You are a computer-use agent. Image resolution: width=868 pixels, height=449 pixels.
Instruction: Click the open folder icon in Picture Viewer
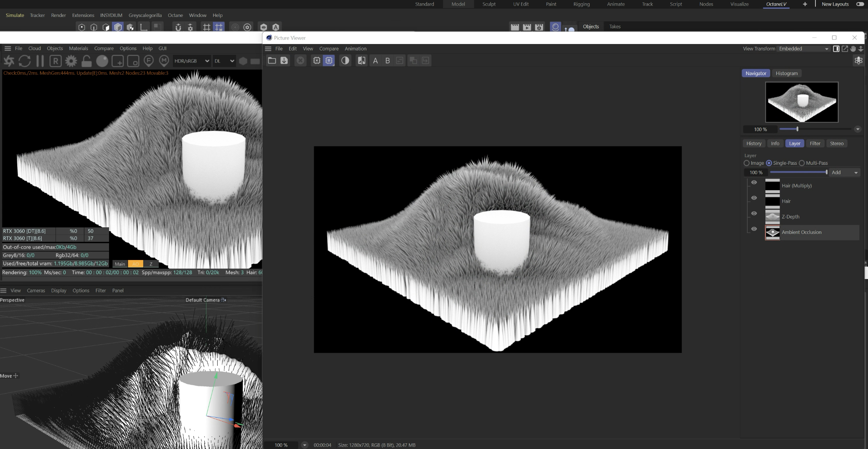[x=272, y=61]
